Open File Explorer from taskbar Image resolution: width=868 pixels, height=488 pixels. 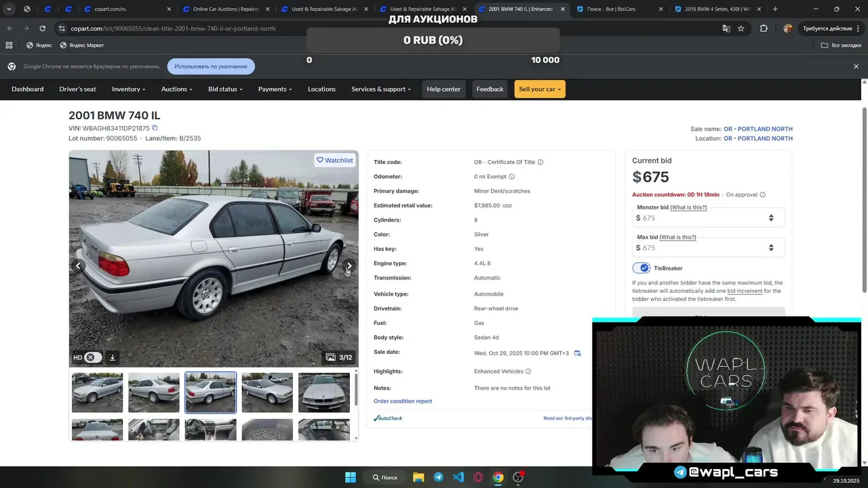tap(418, 477)
